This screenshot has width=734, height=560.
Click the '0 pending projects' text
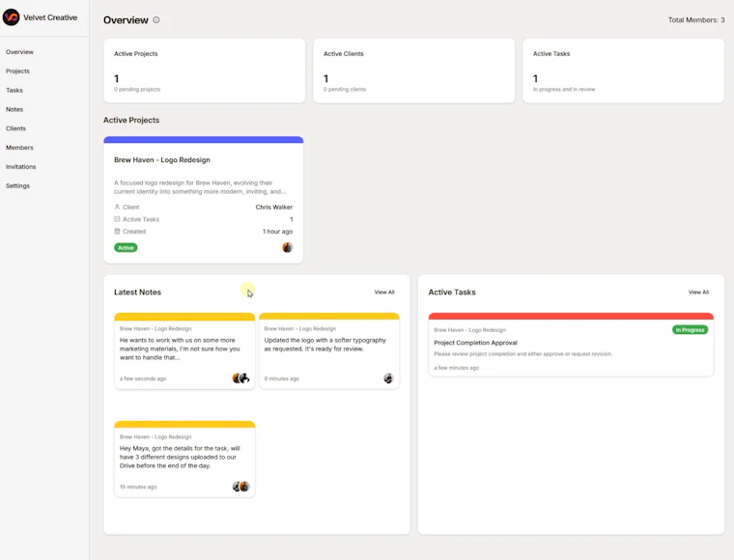[137, 90]
